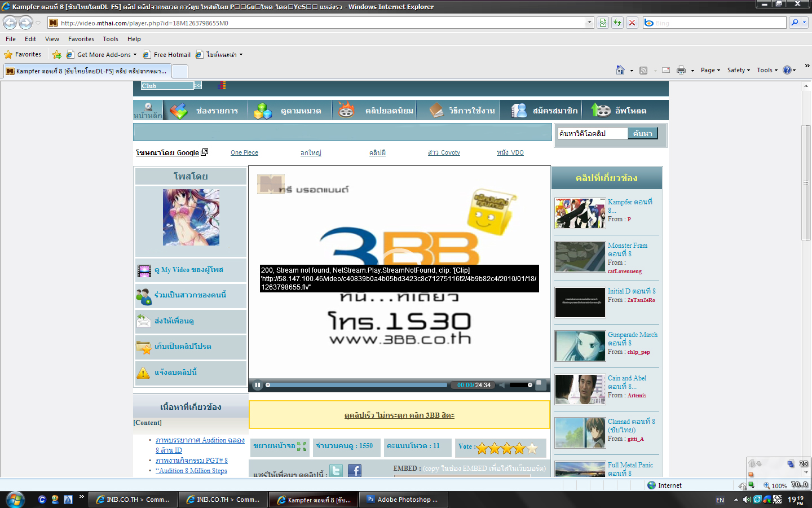Click the send-to-friend envelope icon

click(x=144, y=321)
